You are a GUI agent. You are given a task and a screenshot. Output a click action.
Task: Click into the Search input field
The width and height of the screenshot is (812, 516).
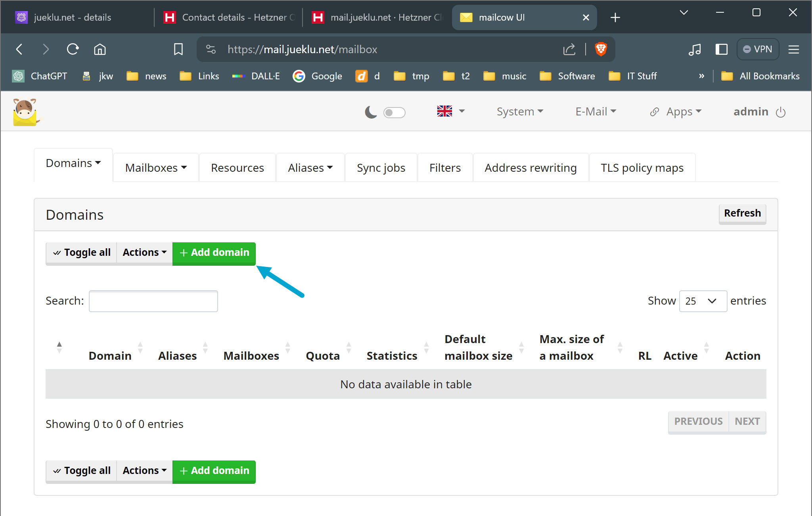point(153,301)
